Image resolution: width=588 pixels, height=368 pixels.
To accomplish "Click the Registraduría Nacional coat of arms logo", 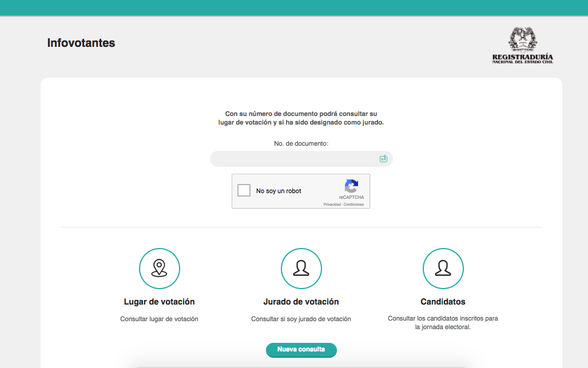I will coord(523,46).
